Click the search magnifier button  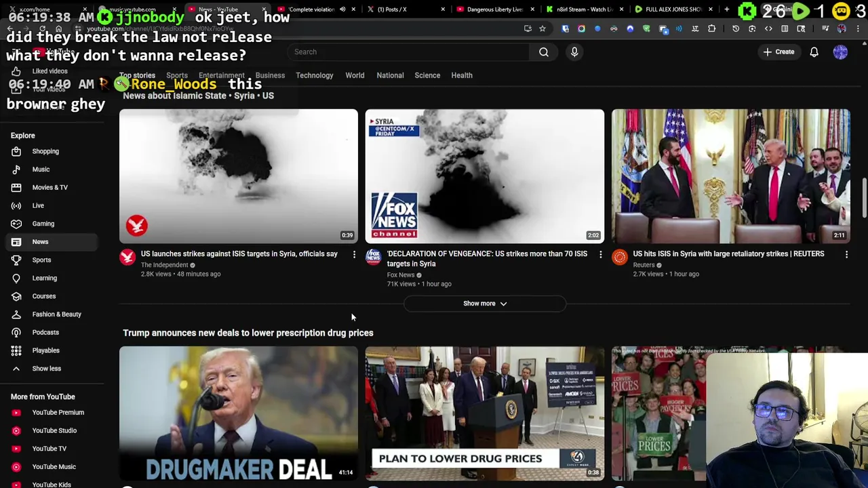point(544,52)
